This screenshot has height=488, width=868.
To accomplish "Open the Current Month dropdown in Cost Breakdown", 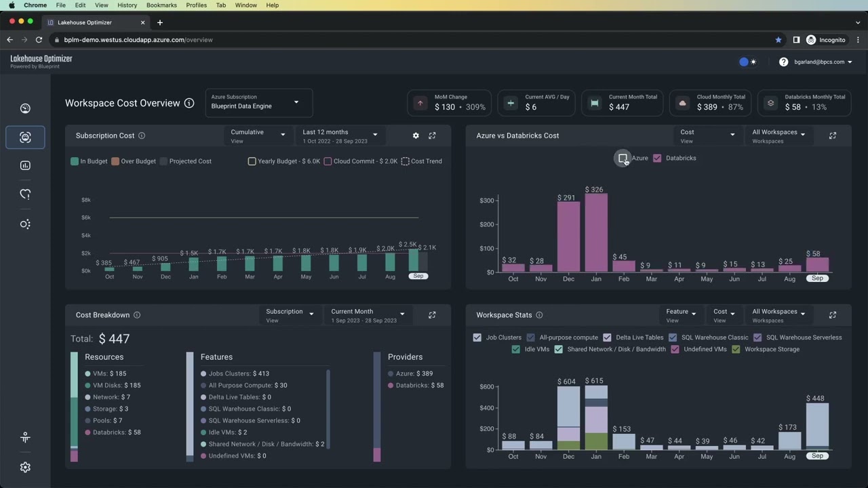I will 367,315.
